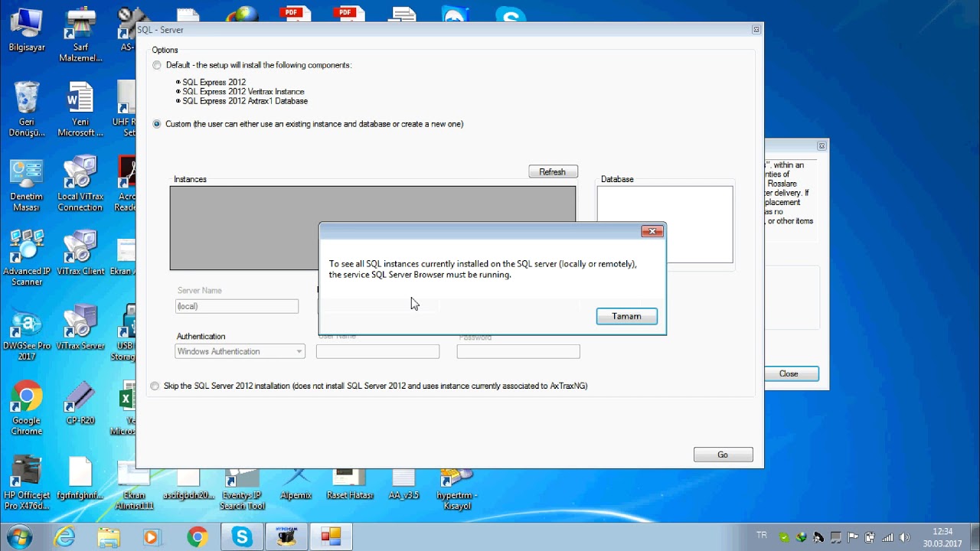Viewport: 980px width, 551px height.
Task: Open Yeni Microsoft Word document icon
Action: (80, 108)
